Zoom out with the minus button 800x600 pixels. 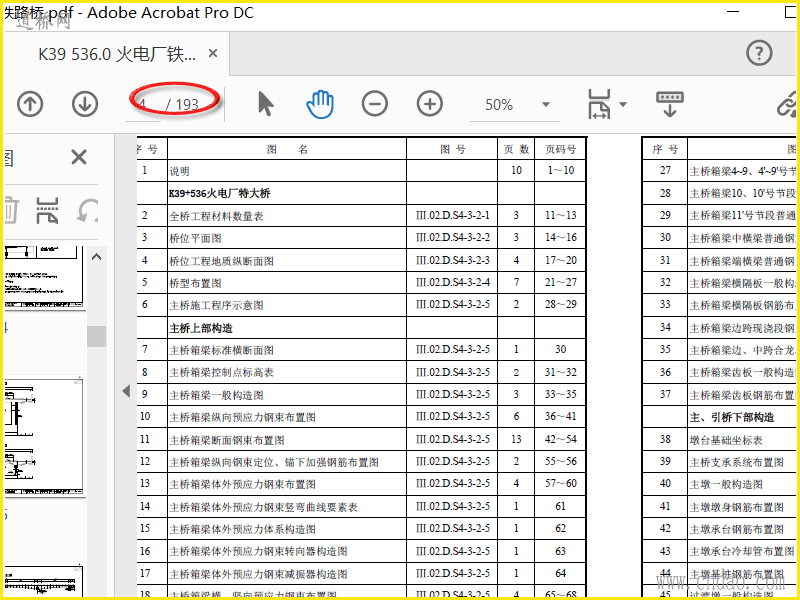(374, 104)
